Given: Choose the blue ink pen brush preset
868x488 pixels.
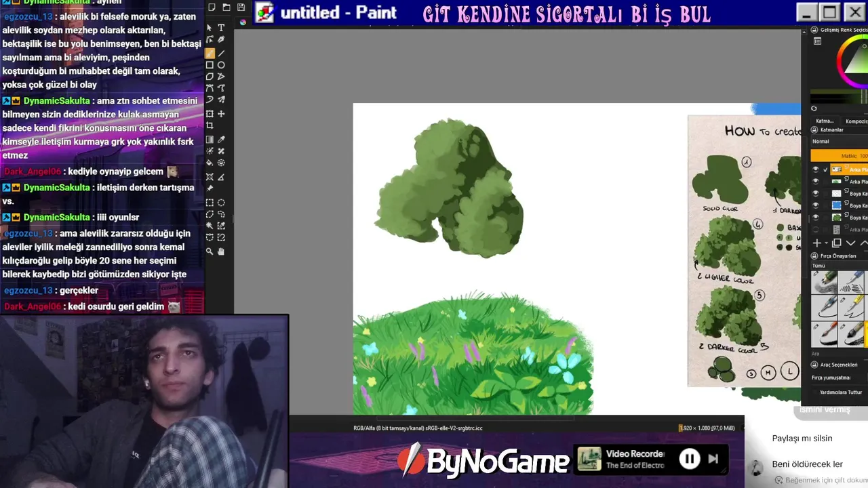Looking at the screenshot, I should pyautogui.click(x=851, y=282).
